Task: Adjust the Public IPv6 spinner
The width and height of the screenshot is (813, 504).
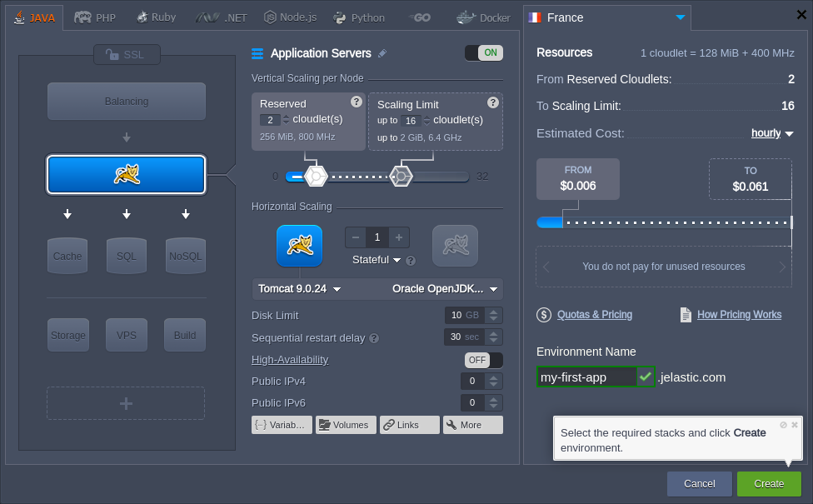Action: (494, 402)
